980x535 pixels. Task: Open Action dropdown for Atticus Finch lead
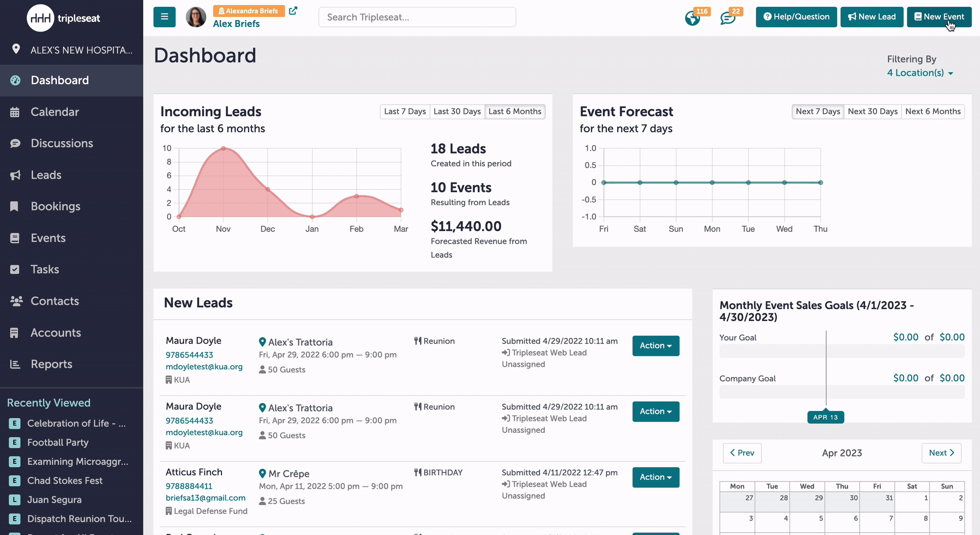click(x=656, y=477)
